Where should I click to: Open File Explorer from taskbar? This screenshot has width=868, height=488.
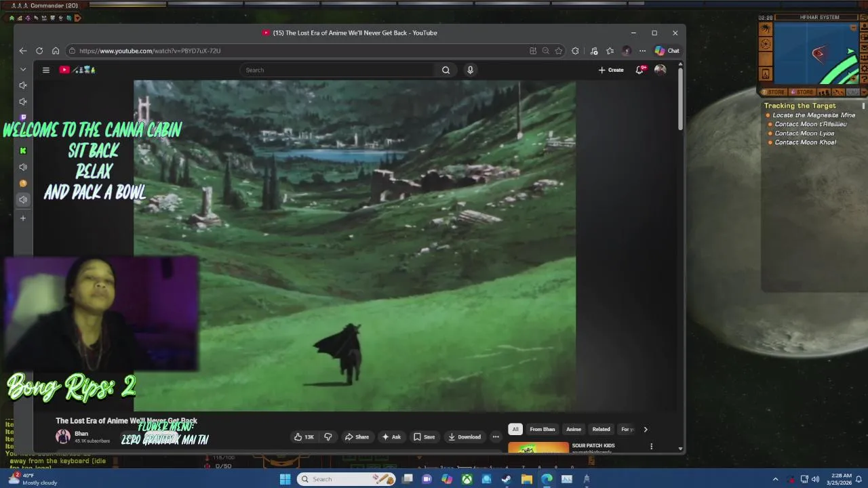(x=527, y=479)
